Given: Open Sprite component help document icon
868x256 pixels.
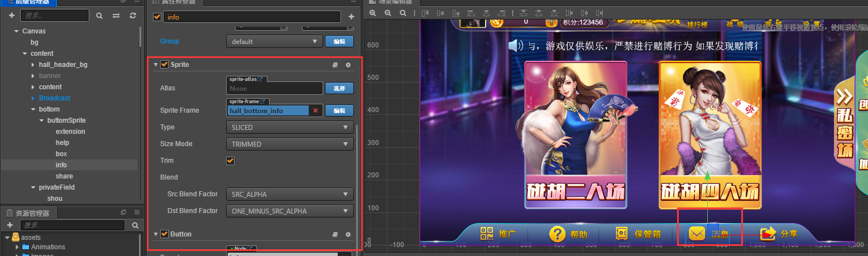Looking at the screenshot, I should pos(335,65).
